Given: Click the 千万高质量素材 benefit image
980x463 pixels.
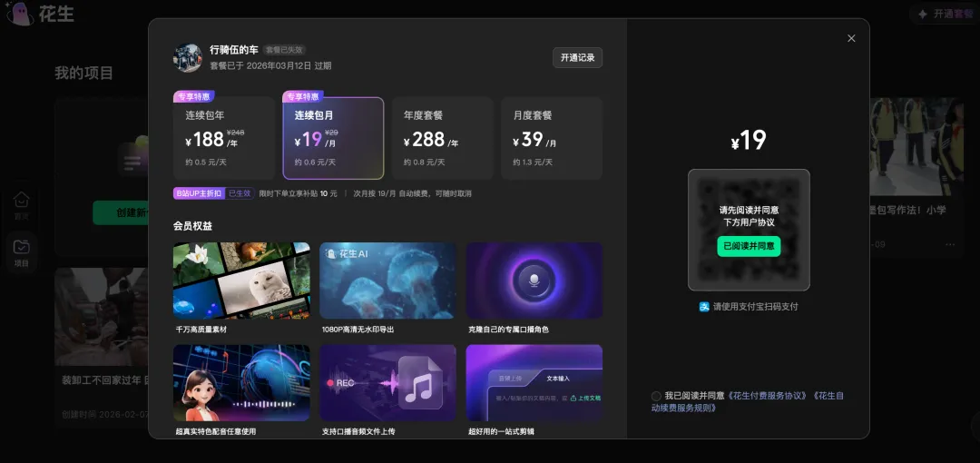Looking at the screenshot, I should click(241, 281).
